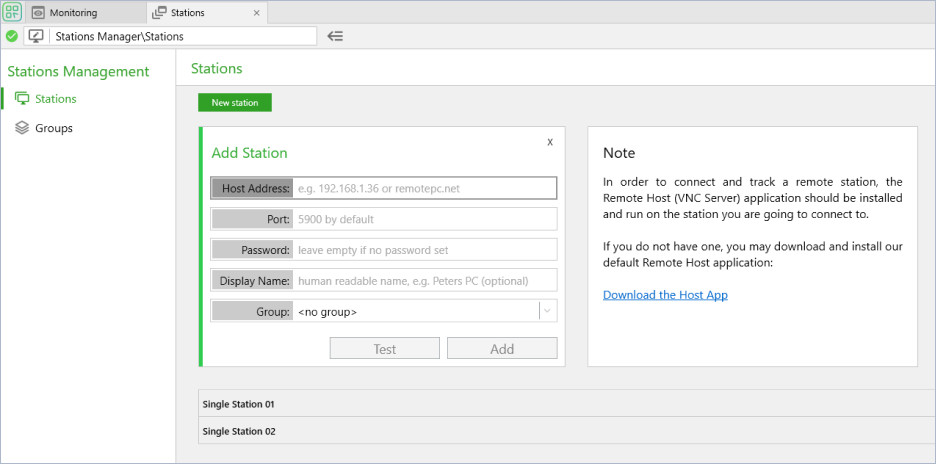Close the Add Station panel
The width and height of the screenshot is (936, 464).
click(550, 142)
